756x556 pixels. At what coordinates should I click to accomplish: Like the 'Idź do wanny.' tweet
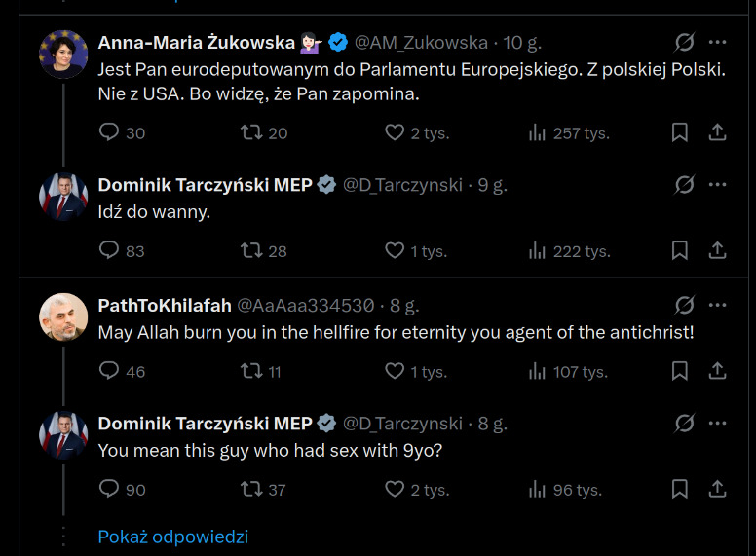click(395, 250)
